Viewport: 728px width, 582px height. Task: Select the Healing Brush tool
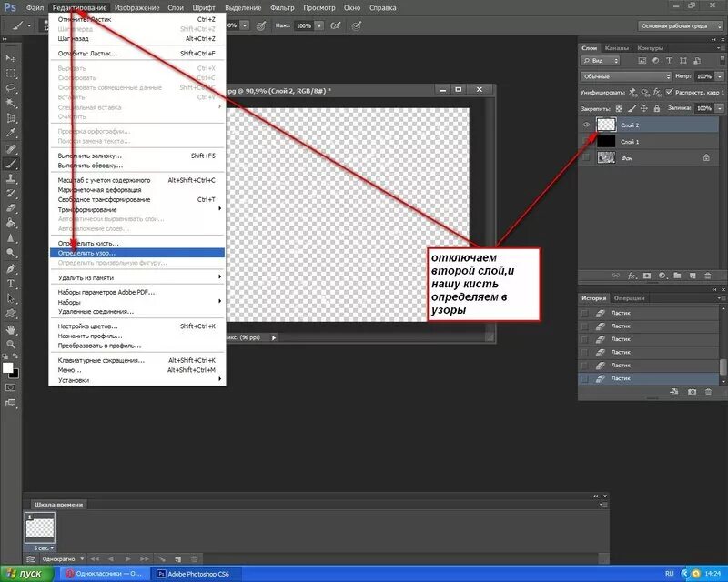click(11, 148)
